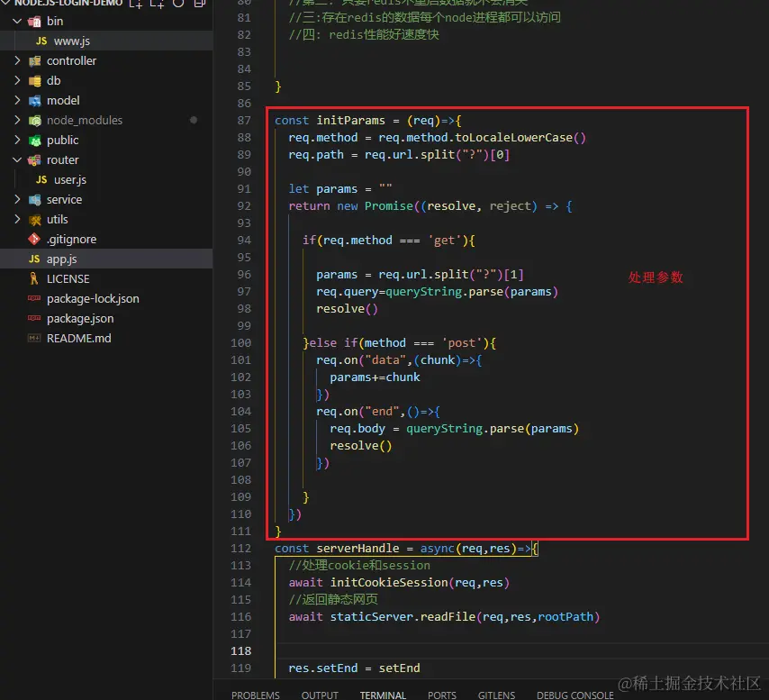
Task: Click req.query on line 97
Action: tap(348, 292)
